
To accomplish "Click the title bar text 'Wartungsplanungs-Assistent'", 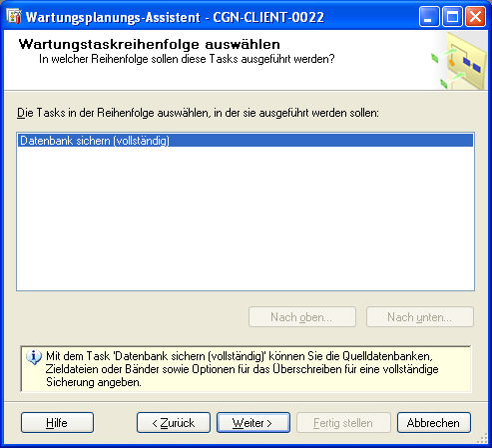I will [x=113, y=17].
